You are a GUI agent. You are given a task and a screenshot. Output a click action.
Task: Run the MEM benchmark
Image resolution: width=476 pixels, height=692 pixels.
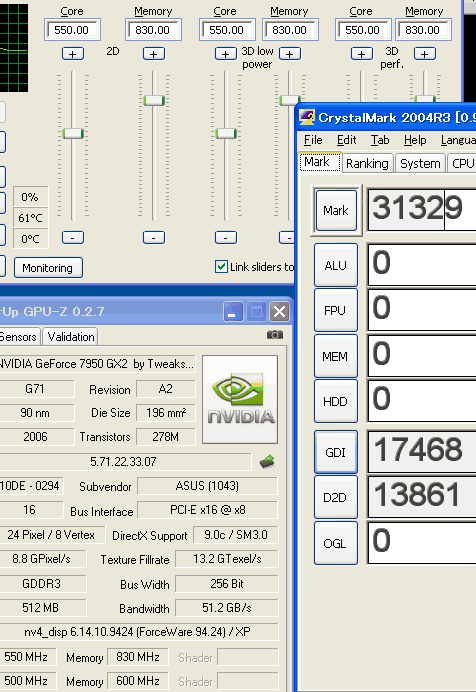pos(336,356)
